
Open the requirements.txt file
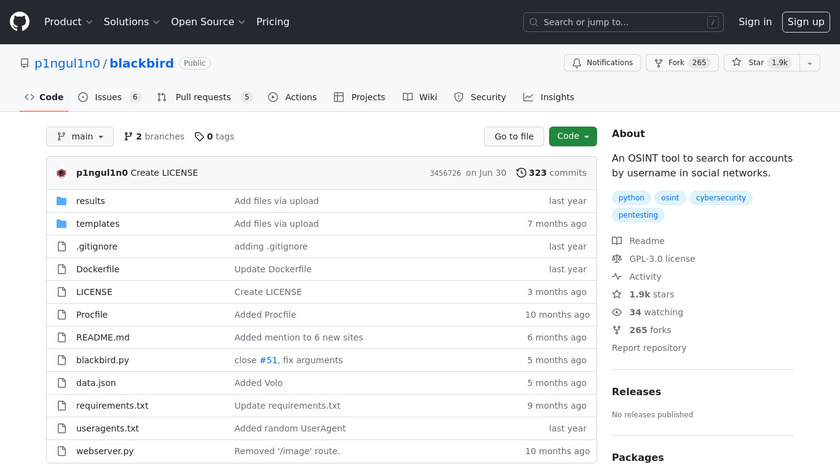click(x=112, y=406)
